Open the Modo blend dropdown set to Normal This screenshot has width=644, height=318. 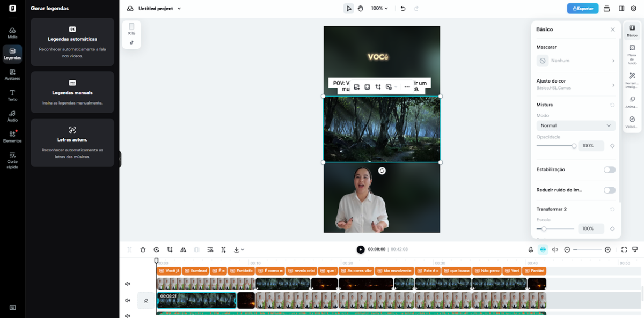pos(576,125)
